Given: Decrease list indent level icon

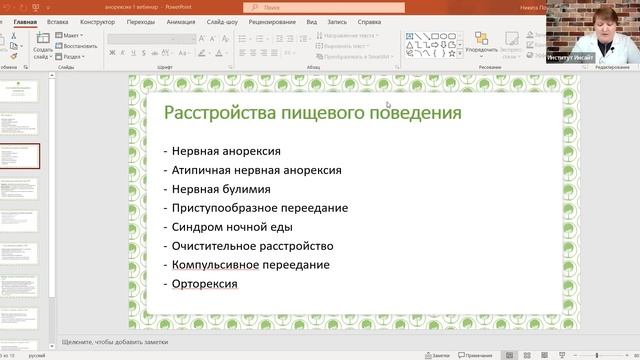Looking at the screenshot, I should (x=279, y=39).
